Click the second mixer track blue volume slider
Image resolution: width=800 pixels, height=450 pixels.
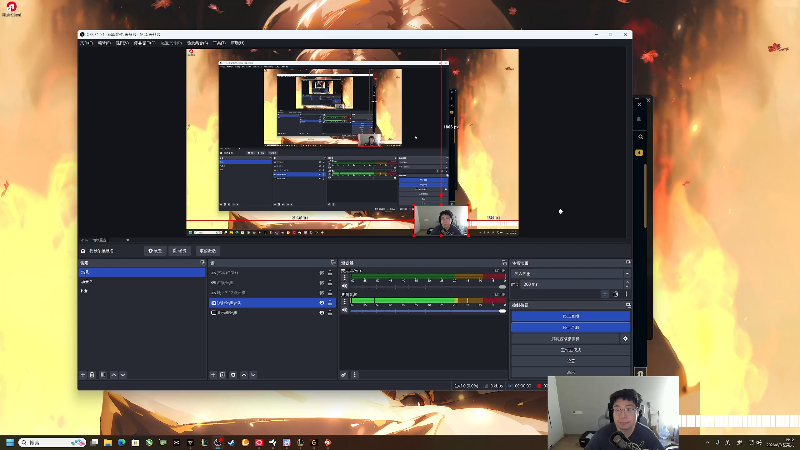pos(428,311)
